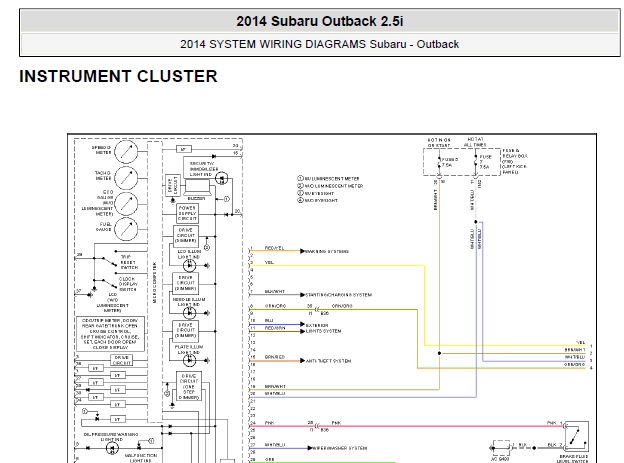Image resolution: width=624 pixels, height=463 pixels.
Task: Click the INSTRUMENT CLUSTER heading
Action: tap(118, 76)
